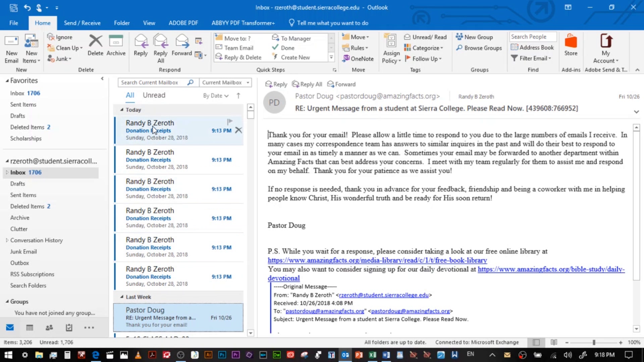Viewport: 644px width, 362px height.
Task: Click the zoom slider handle
Action: click(594, 342)
